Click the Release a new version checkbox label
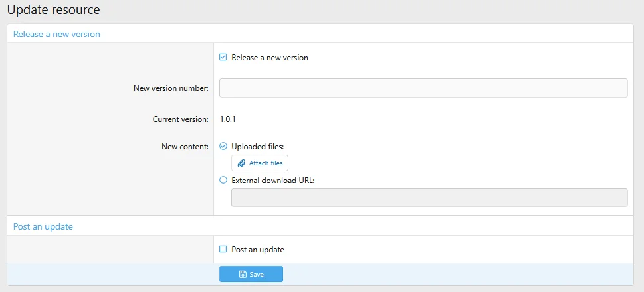 pos(269,58)
